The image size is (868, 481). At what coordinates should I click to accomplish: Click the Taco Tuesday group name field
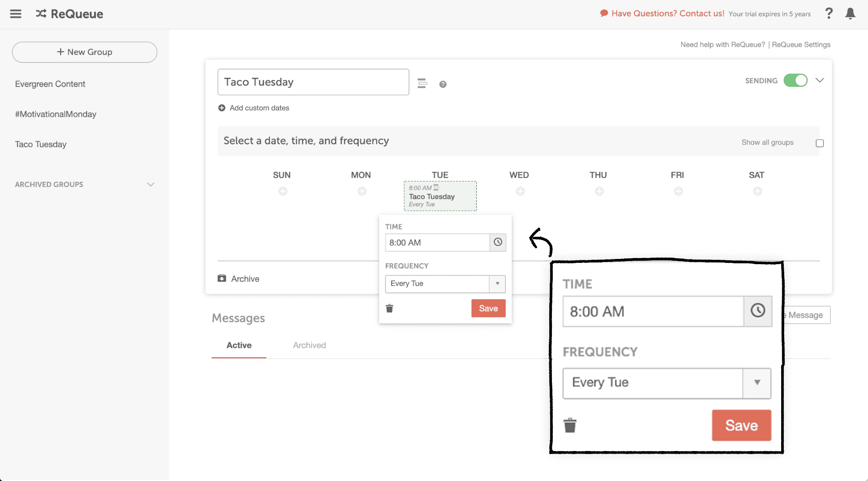[x=313, y=82]
